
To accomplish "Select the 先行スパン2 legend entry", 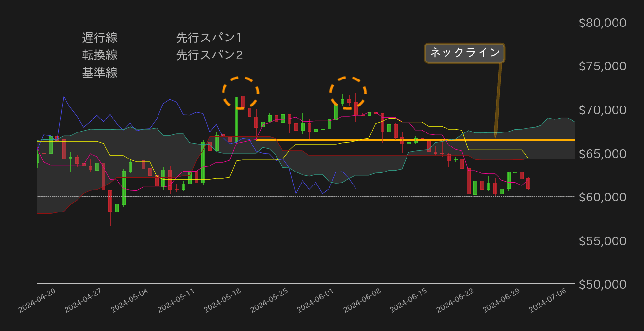I will (x=209, y=55).
